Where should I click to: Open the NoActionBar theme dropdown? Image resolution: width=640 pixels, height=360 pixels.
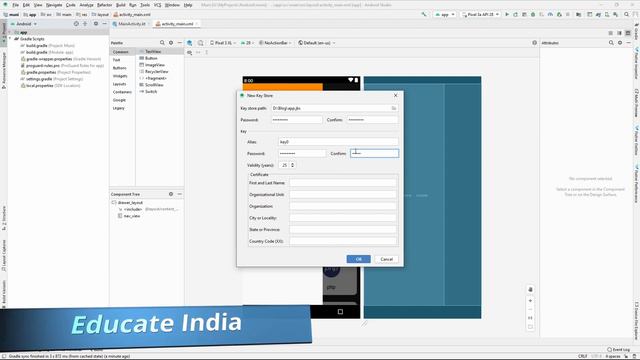276,42
